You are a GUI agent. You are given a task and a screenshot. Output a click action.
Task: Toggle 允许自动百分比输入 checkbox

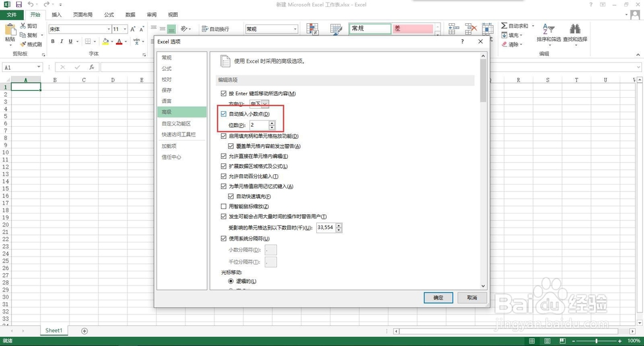pyautogui.click(x=223, y=176)
